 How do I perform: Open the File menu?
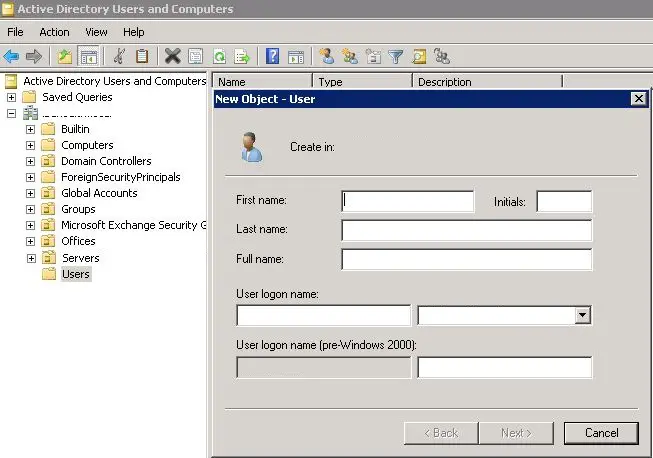tap(15, 32)
